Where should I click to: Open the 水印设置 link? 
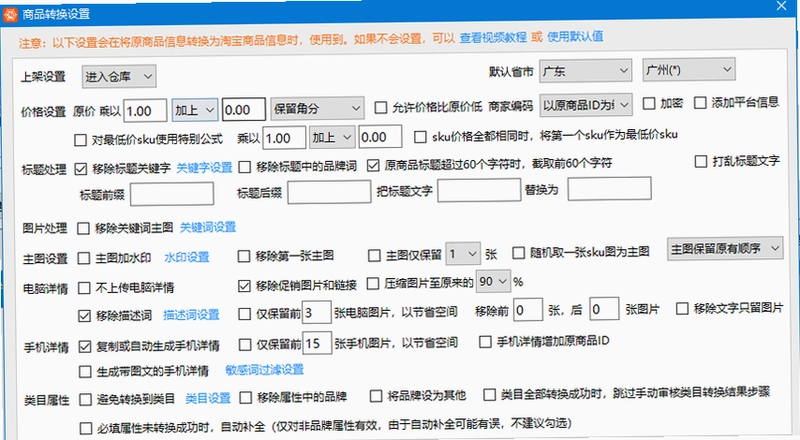(187, 257)
